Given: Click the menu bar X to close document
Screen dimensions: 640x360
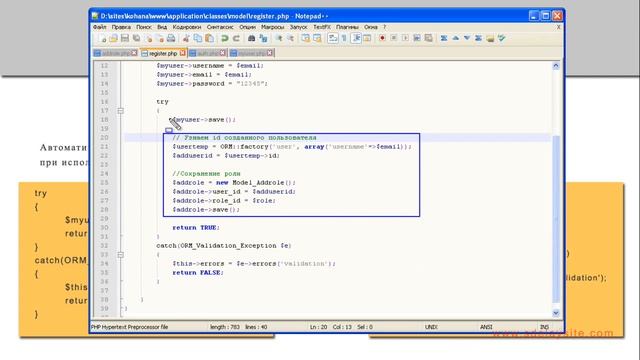Looking at the screenshot, I should click(x=559, y=27).
